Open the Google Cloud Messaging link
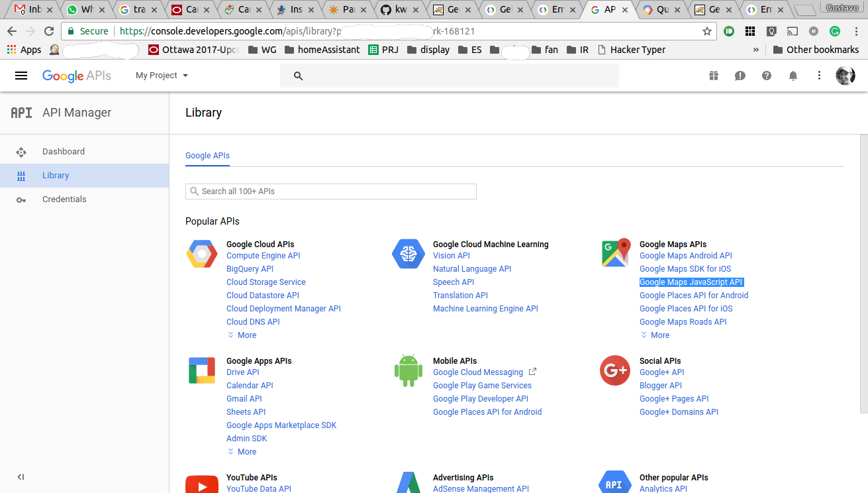 pos(478,372)
